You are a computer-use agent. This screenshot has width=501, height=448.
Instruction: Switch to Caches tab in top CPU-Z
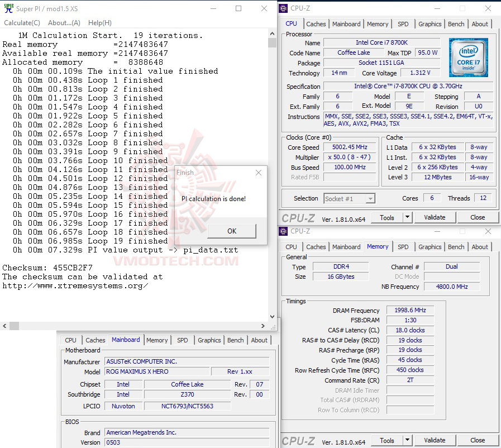tap(316, 24)
